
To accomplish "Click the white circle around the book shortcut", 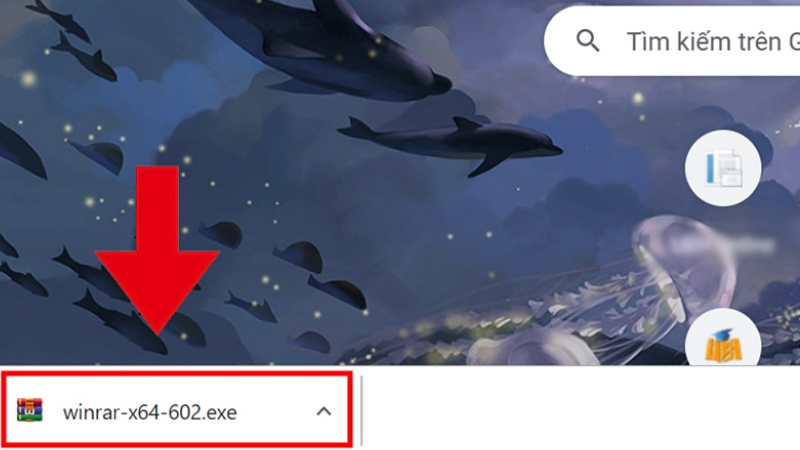I will 723,337.
